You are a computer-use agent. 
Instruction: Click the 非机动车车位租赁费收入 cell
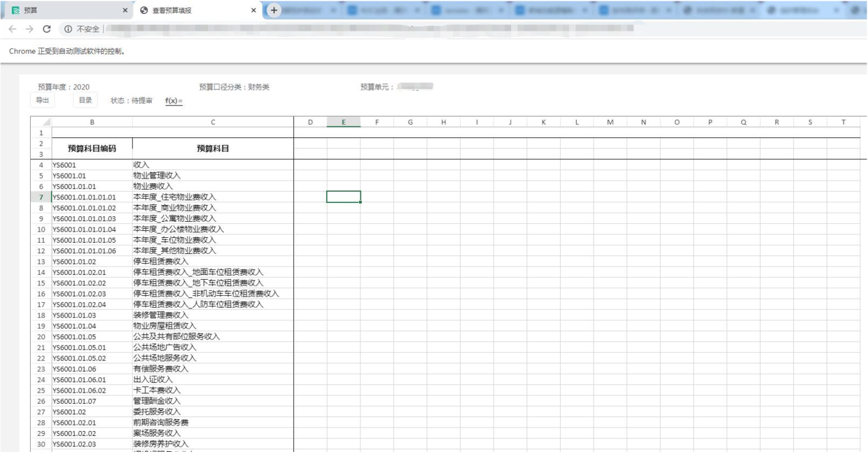coord(213,294)
